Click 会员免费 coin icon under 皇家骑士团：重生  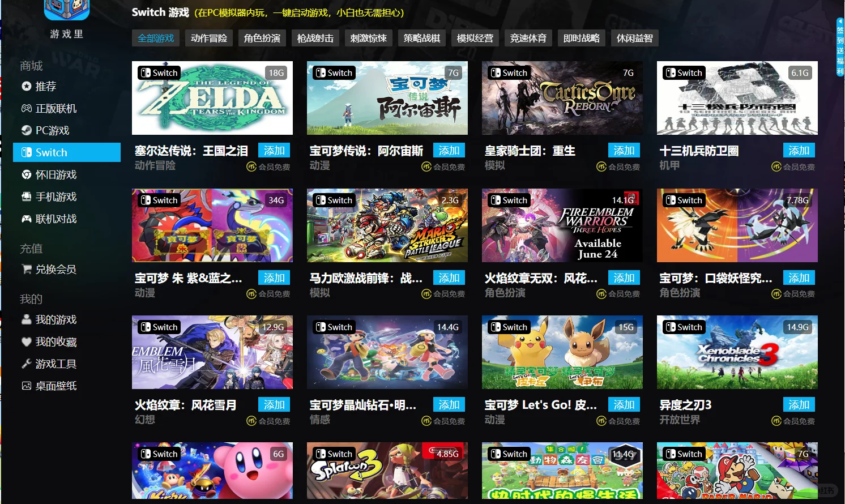coord(601,166)
